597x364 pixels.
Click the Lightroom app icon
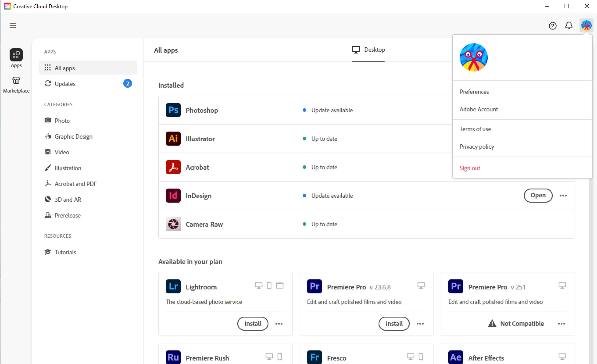[173, 287]
